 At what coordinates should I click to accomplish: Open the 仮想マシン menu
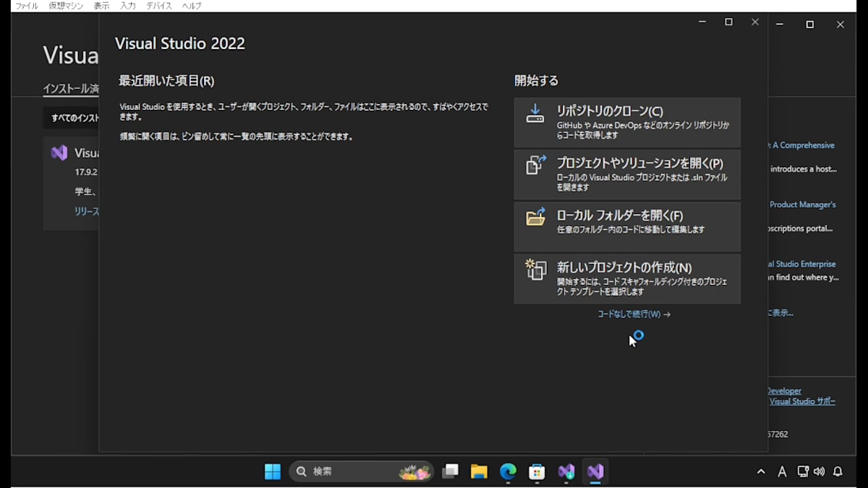click(66, 6)
